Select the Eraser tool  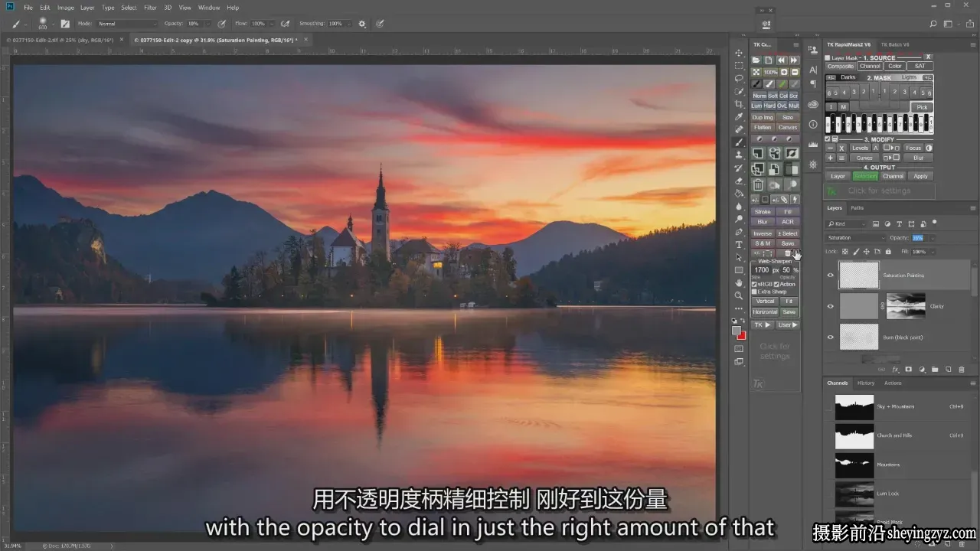(739, 181)
